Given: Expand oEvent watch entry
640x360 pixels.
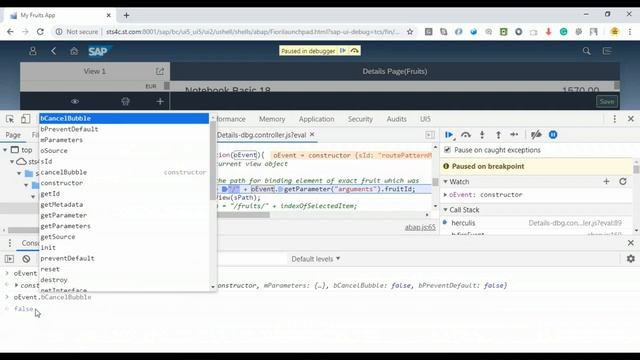Looking at the screenshot, I should pos(446,195).
